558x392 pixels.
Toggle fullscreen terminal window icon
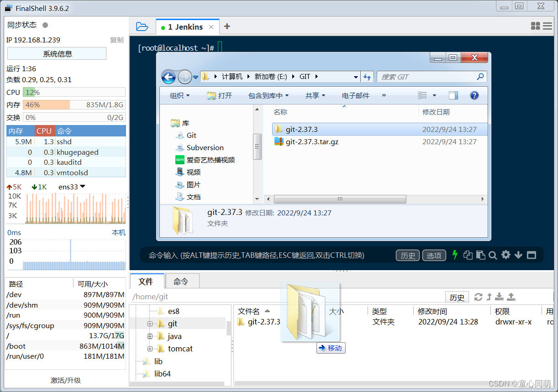click(532, 255)
